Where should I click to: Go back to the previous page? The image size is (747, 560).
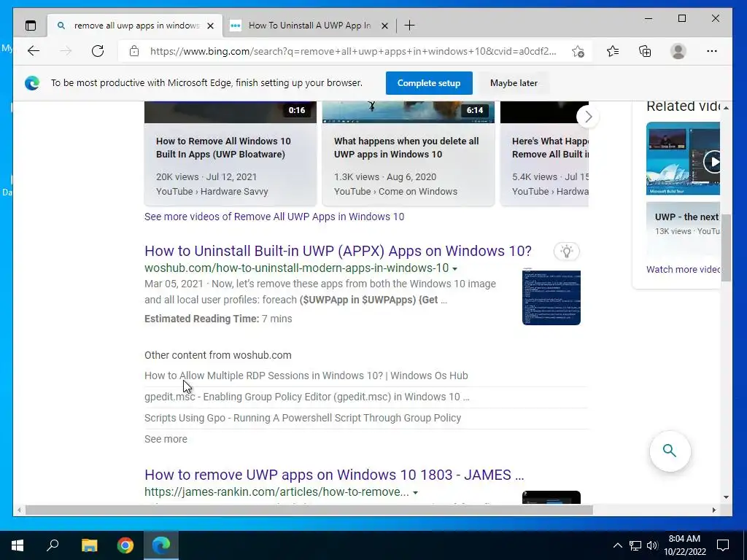tap(34, 51)
